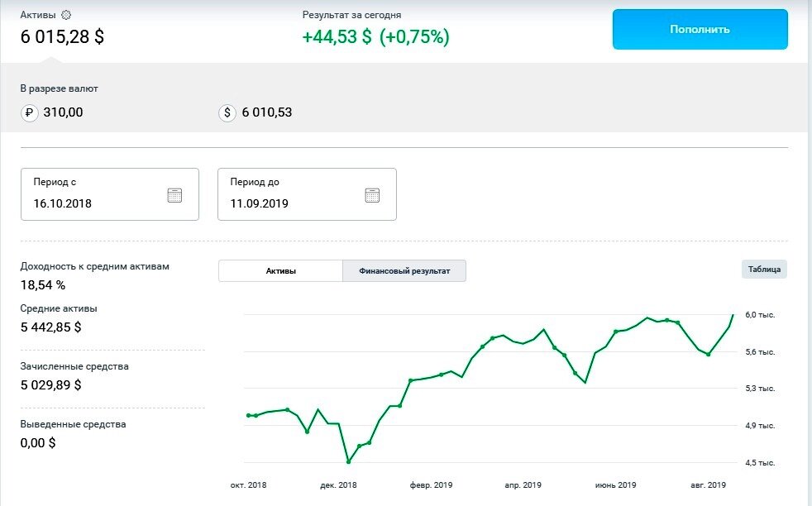Click the Результат за сегодня label
The image size is (812, 506).
351,15
